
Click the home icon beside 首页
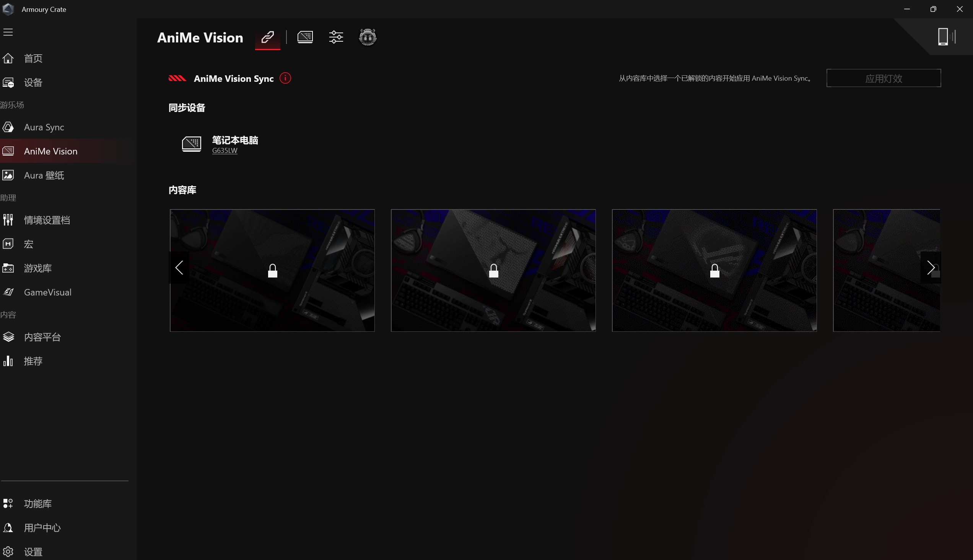[8, 58]
